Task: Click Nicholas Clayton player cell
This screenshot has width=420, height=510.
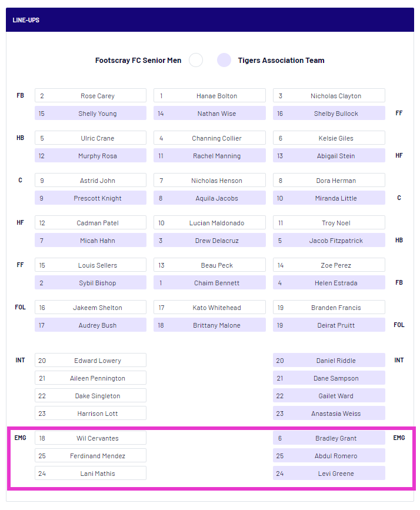Action: [329, 96]
